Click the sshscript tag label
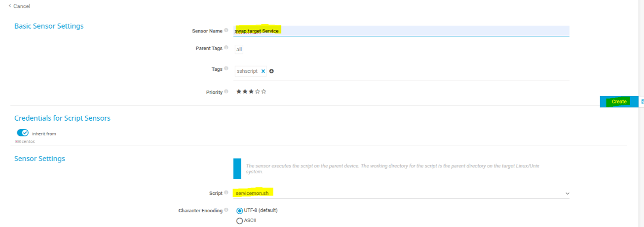 tap(247, 71)
